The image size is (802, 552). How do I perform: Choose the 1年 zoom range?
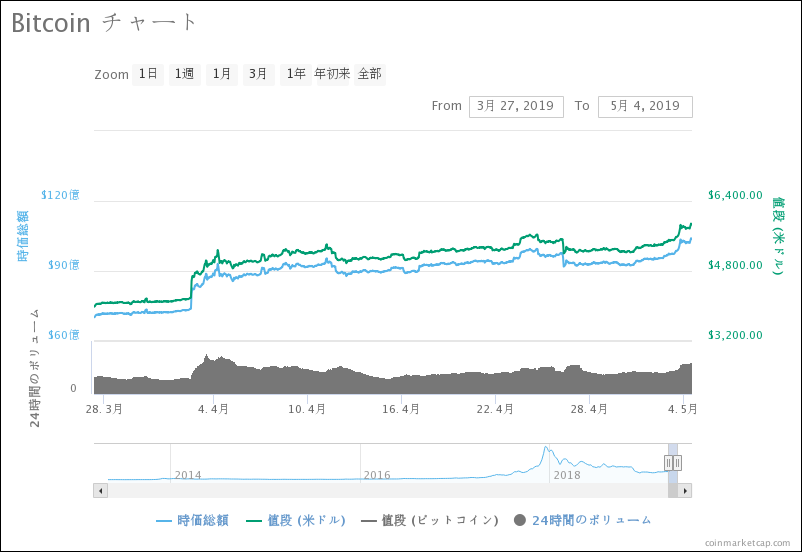coord(296,75)
